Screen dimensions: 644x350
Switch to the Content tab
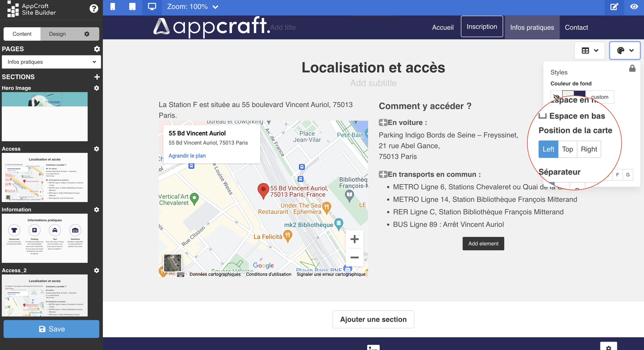point(22,34)
